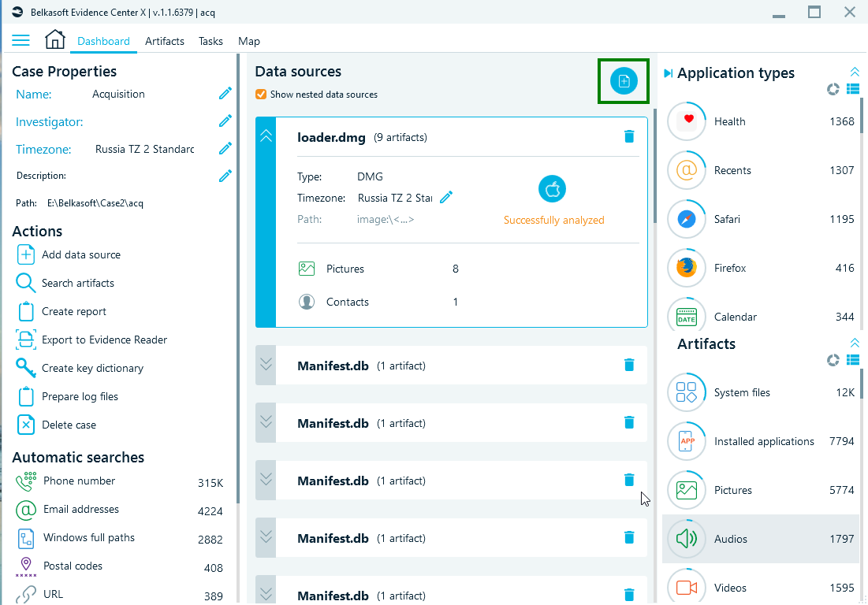Edit the case Name pencil icon
Viewport: 868px width, 605px height.
225,94
